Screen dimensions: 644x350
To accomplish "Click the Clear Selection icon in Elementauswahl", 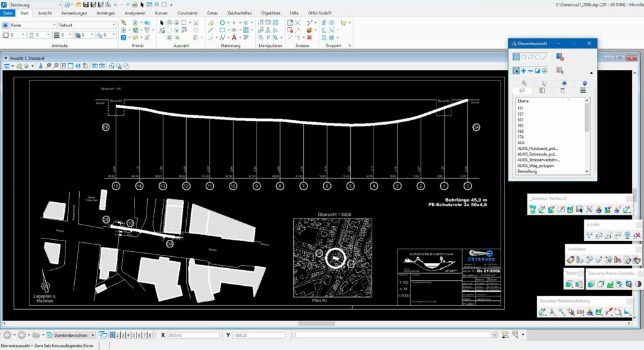I will pos(560,57).
